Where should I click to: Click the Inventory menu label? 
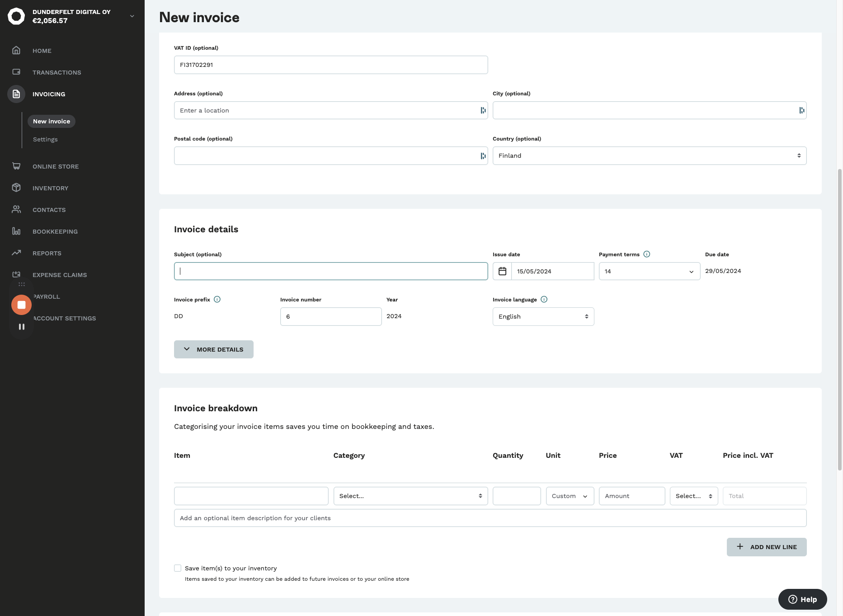click(x=51, y=188)
